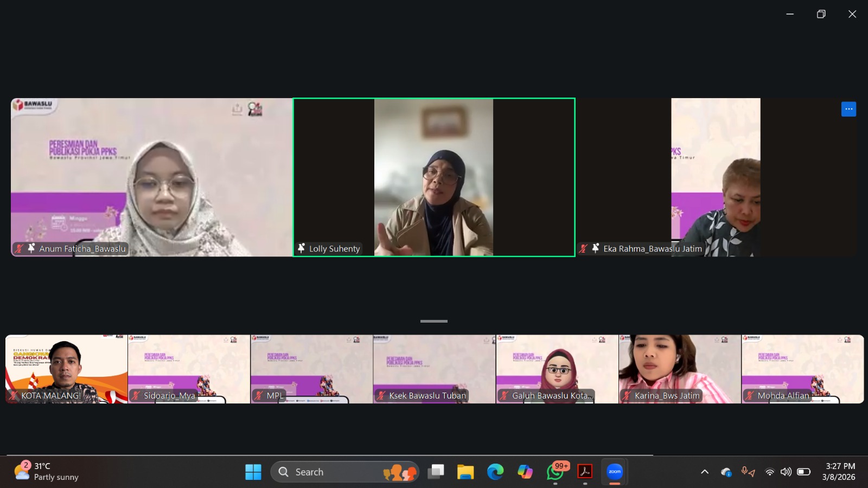This screenshot has height=488, width=868.
Task: Open the blue more-options button on Eka Rahma's video
Action: pos(848,109)
